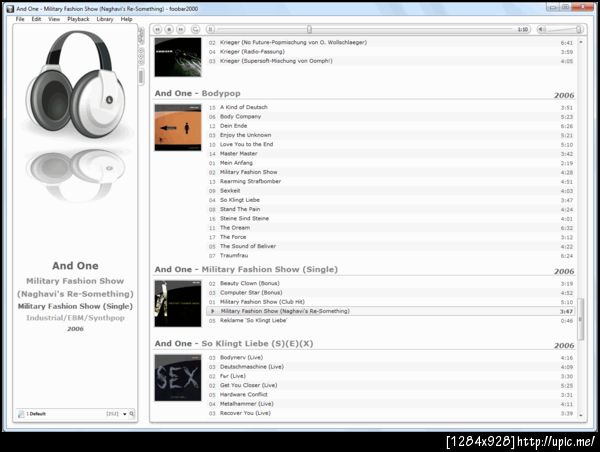Screen dimensions: 600x452
Task: Select track So Klingt Liebe 3:47
Action: (390, 200)
